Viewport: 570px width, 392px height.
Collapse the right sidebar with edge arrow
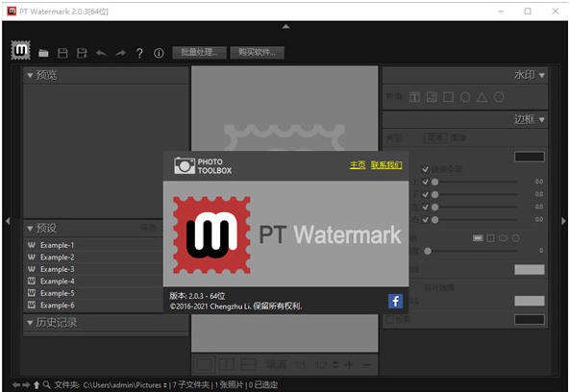coord(563,221)
